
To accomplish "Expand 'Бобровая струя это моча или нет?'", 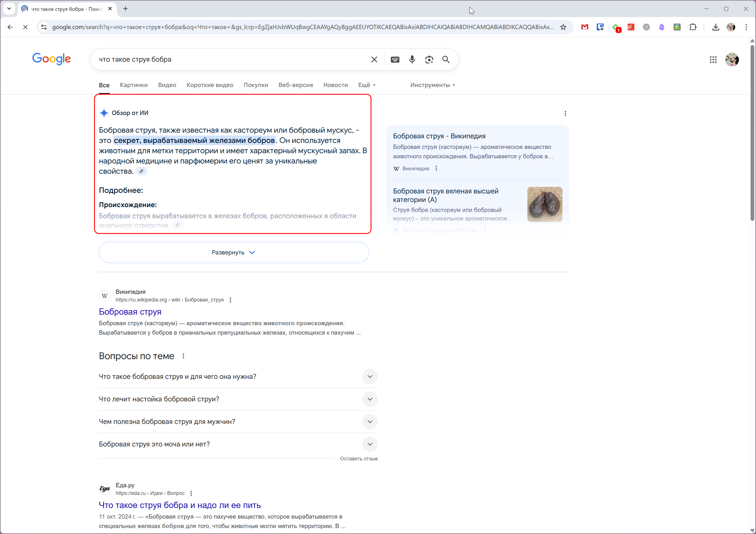I will pyautogui.click(x=369, y=444).
